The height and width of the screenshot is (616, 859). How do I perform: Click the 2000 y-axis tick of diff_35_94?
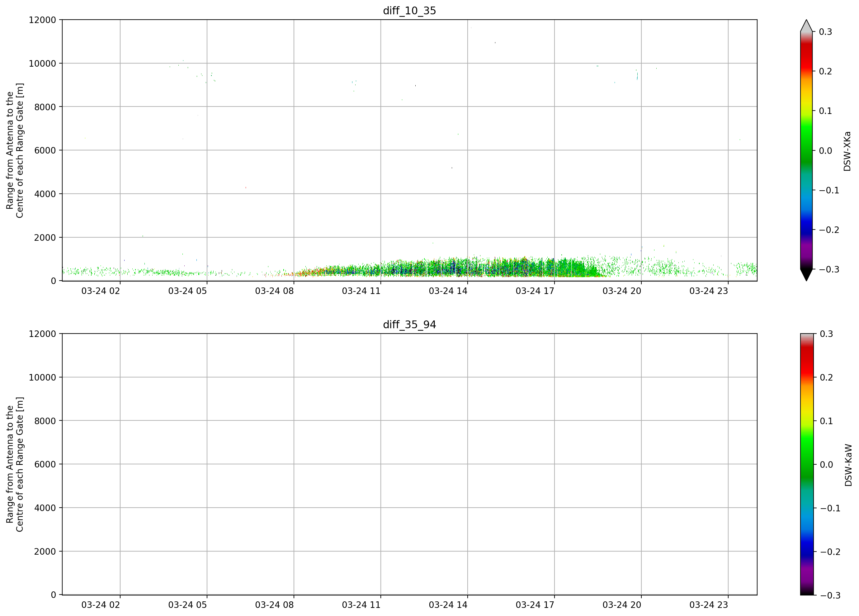click(45, 552)
